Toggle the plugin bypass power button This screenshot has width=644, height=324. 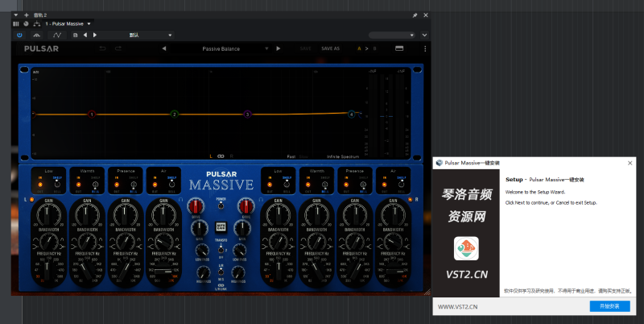click(20, 35)
